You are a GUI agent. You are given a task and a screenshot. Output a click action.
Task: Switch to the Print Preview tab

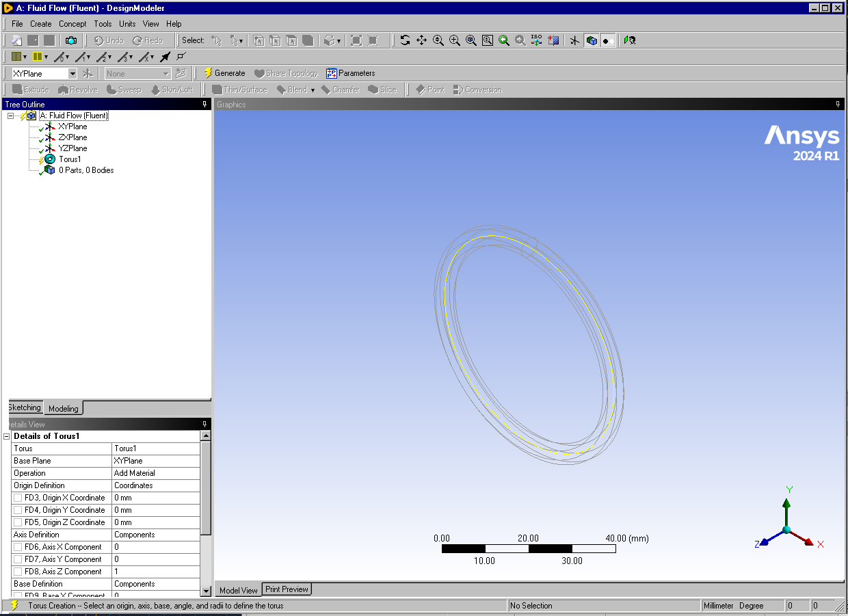(x=287, y=589)
